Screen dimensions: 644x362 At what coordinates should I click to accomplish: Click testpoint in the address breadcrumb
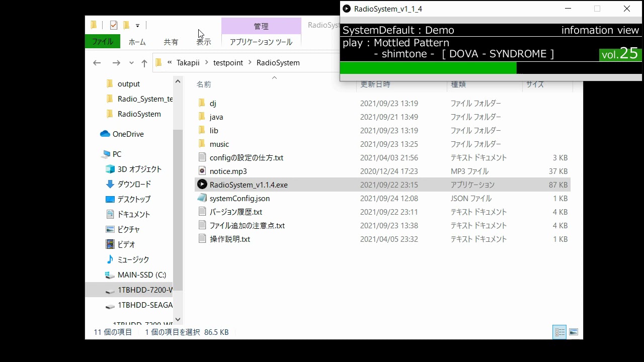click(228, 63)
